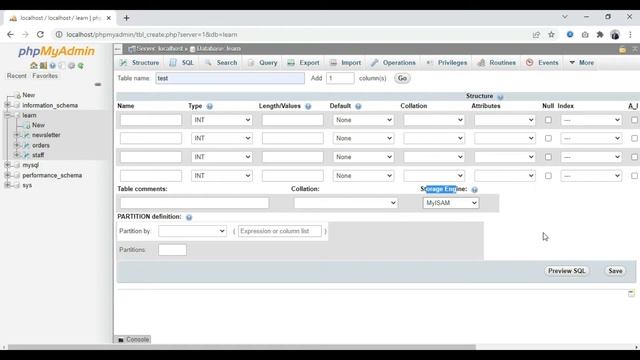Screen dimensions: 640x360
Task: Click the Storage Engine help icon
Action: pos(474,190)
